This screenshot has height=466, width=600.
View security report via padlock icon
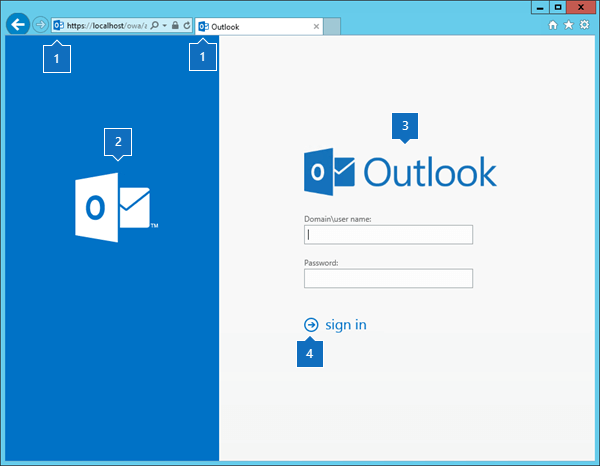click(x=175, y=25)
